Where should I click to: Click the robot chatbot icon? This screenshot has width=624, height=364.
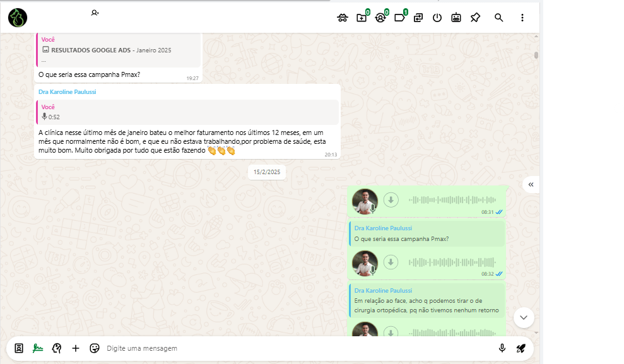click(456, 18)
